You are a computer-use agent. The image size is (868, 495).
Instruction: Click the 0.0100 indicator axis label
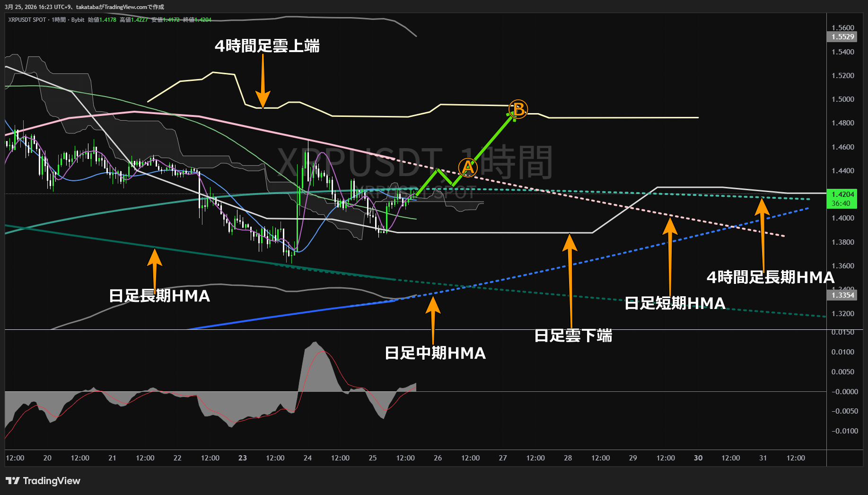tap(843, 352)
